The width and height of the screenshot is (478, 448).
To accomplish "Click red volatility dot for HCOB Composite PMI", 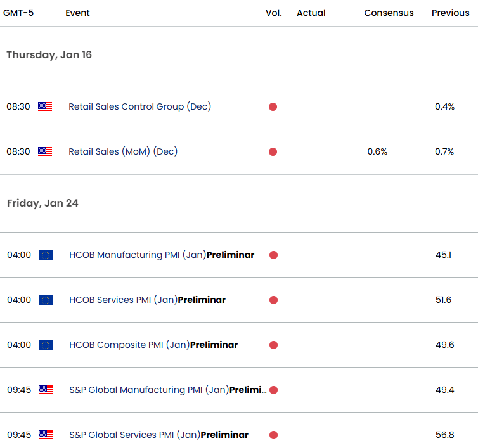I will 273,345.
